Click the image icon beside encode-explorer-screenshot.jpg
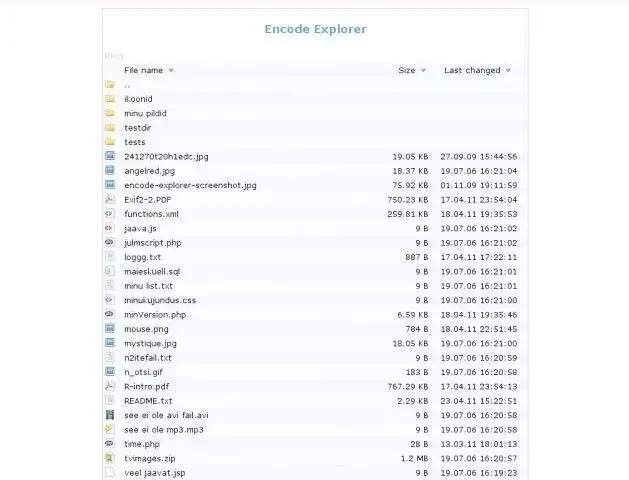The image size is (629, 480). coord(110,185)
